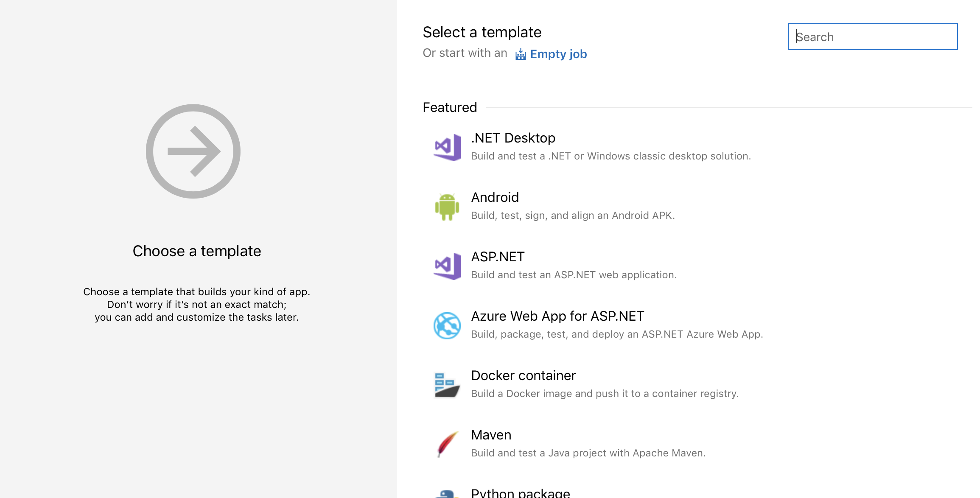This screenshot has height=498, width=980.
Task: Focus the template Search field
Action: pyautogui.click(x=873, y=36)
